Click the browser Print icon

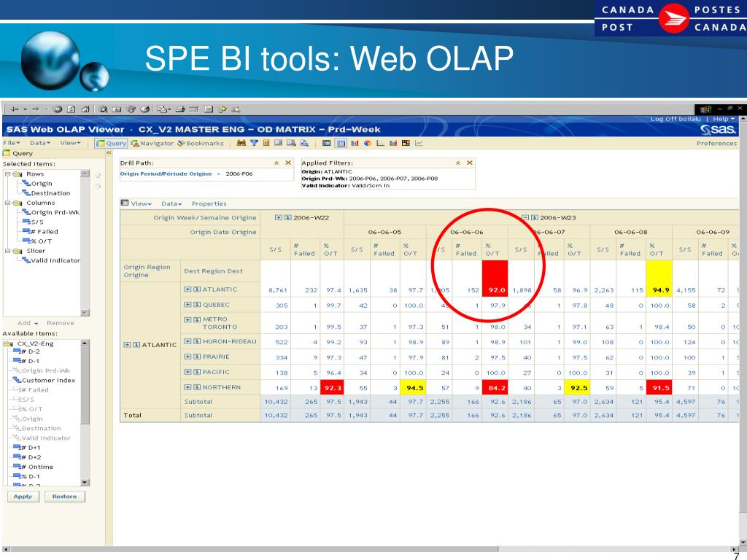180,109
